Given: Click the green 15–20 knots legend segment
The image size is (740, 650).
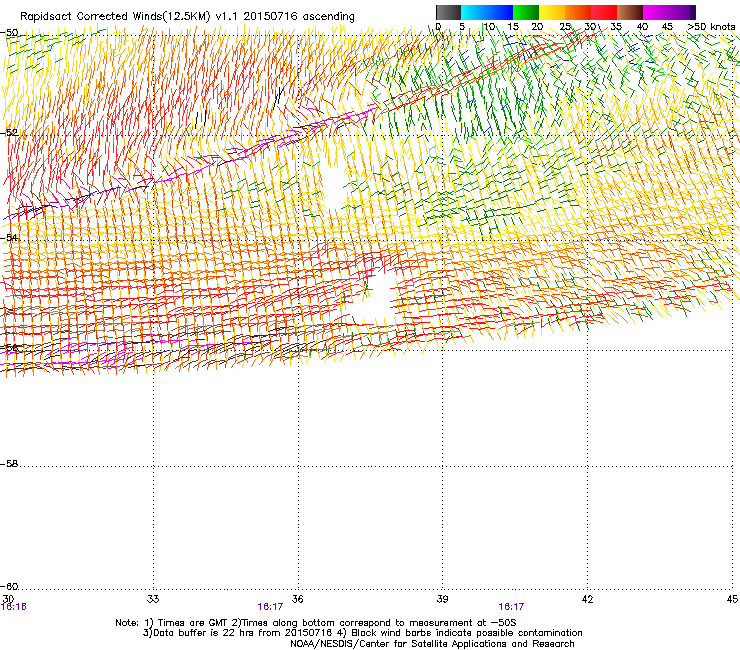Looking at the screenshot, I should coord(526,12).
